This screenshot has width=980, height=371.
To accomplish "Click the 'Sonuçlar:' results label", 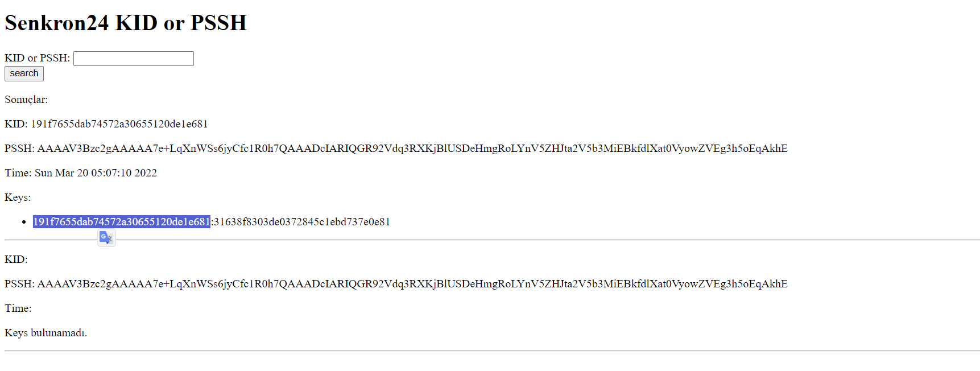I will click(x=26, y=100).
